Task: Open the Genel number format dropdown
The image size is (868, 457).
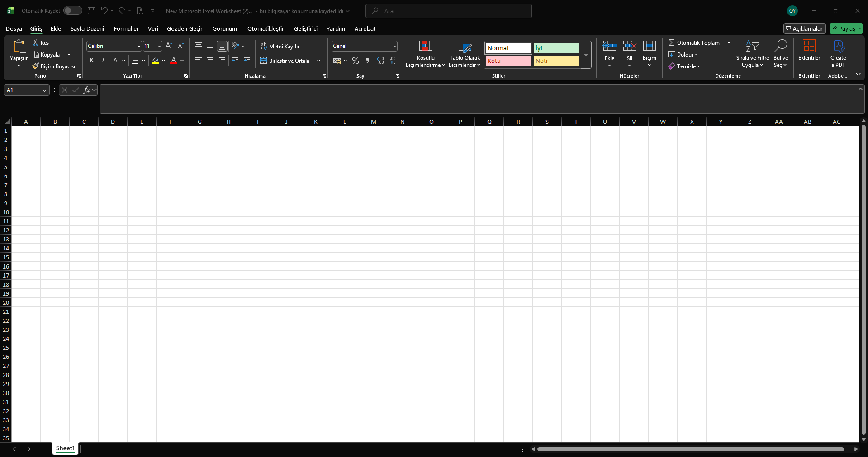Action: tap(394, 46)
